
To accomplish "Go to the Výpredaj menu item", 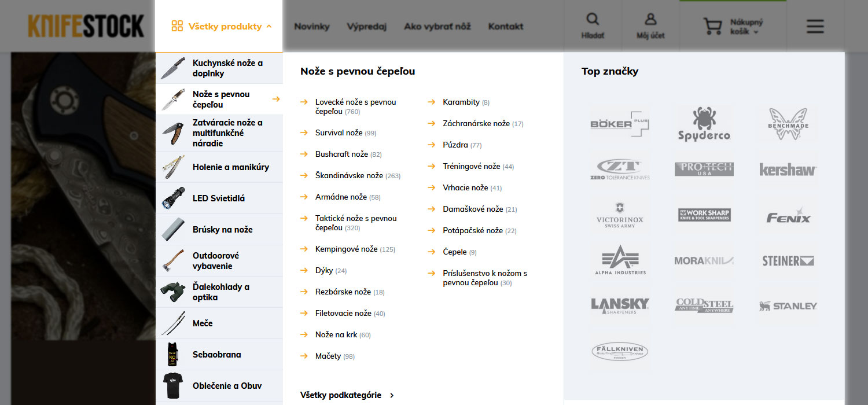I will pos(366,26).
